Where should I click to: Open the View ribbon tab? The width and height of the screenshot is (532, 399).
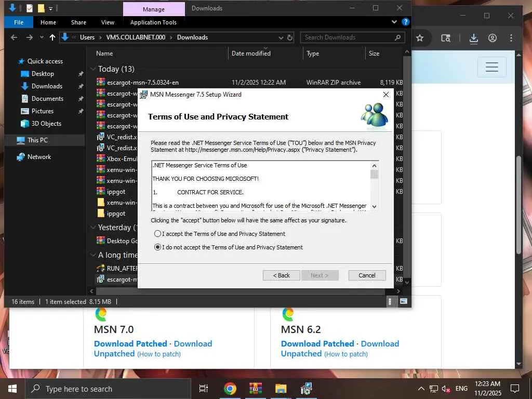click(108, 22)
